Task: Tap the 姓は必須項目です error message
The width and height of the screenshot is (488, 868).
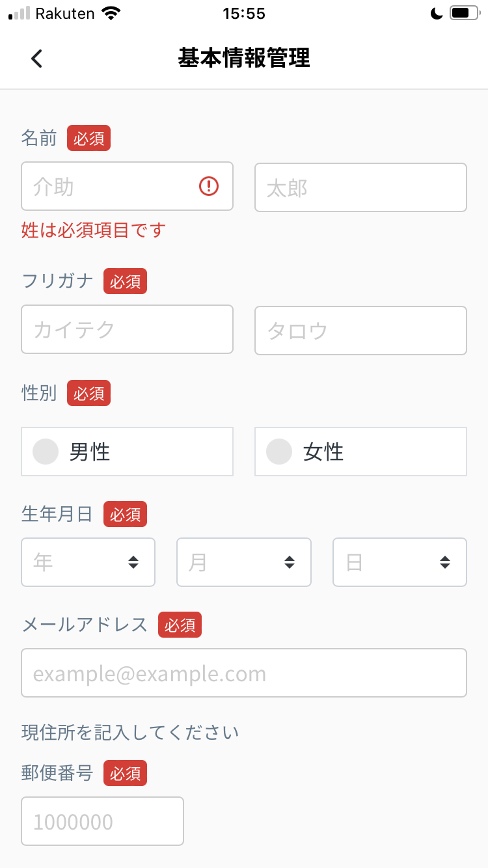Action: 94,230
